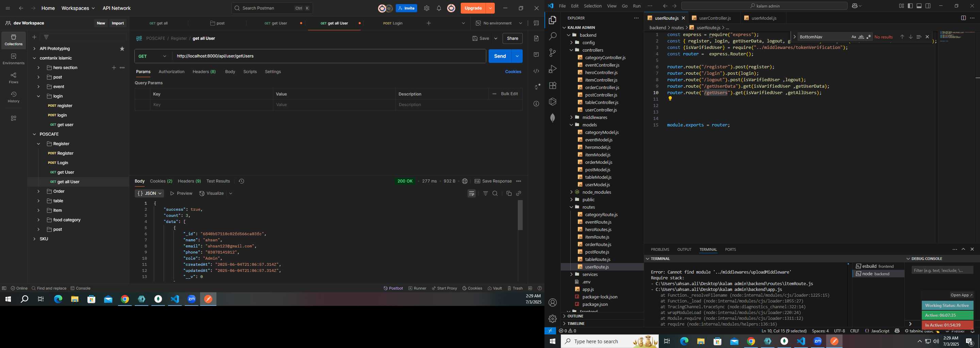Switch to Headers (8) request tab

(x=204, y=72)
